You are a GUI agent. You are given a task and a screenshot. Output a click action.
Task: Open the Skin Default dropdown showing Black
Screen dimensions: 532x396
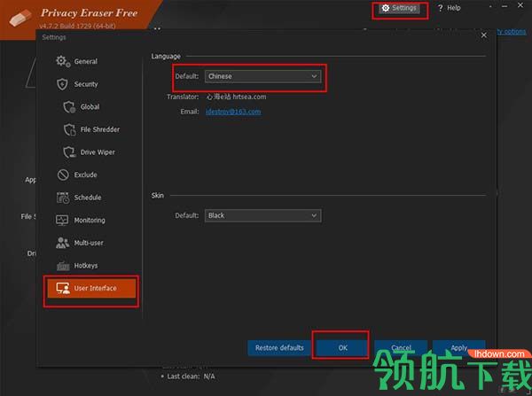pyautogui.click(x=263, y=215)
